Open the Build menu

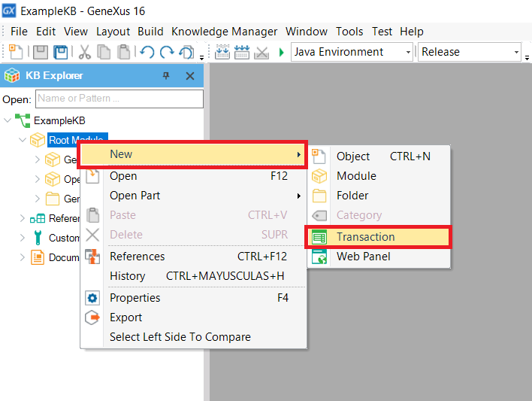(150, 32)
